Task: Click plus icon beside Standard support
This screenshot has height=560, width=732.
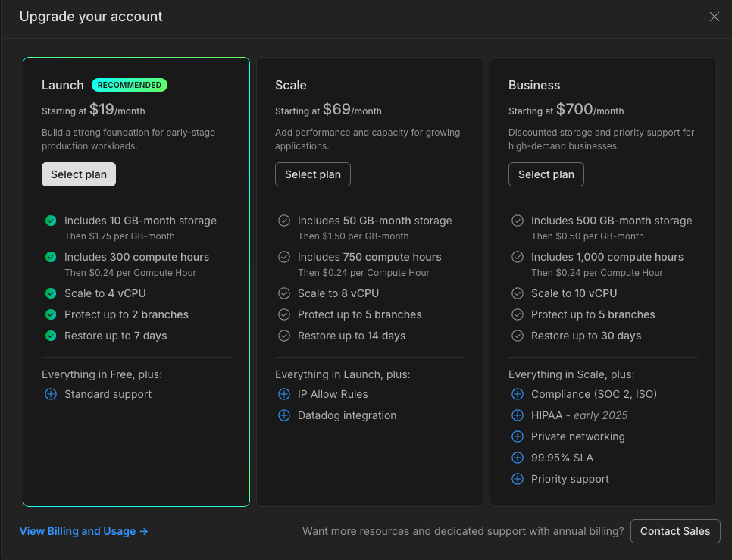Action: tap(51, 394)
